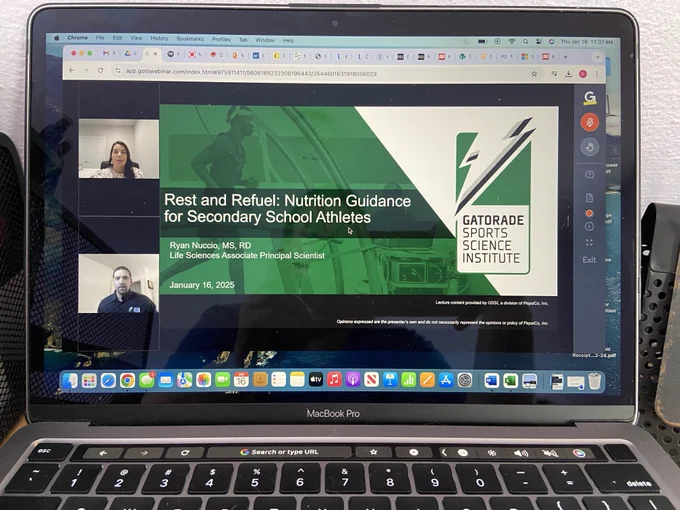Viewport: 680px width, 510px height.
Task: Open the Apple TV app
Action: tap(316, 380)
